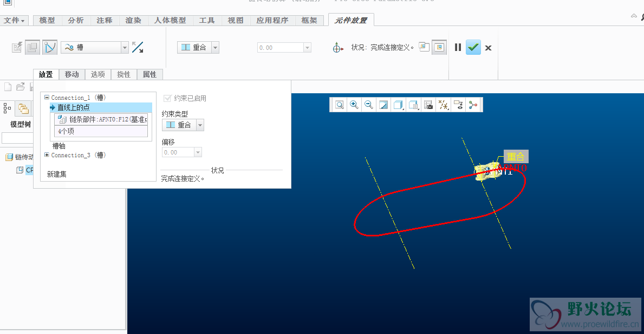Open the folder browser tab icon
Image resolution: width=644 pixels, height=334 pixels.
(x=23, y=108)
